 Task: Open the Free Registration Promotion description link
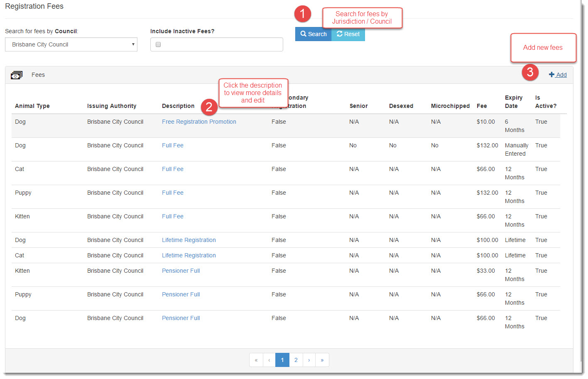pos(199,122)
